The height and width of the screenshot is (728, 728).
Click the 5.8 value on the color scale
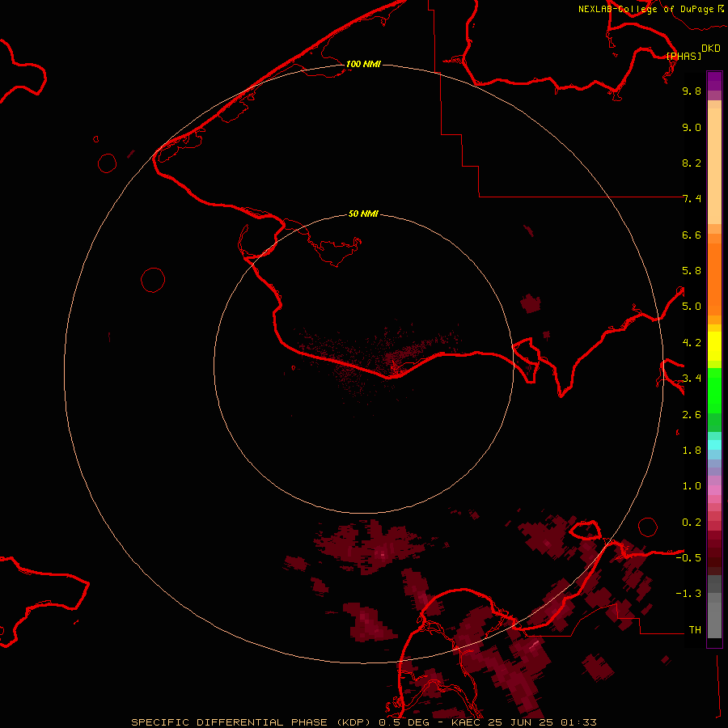point(692,271)
